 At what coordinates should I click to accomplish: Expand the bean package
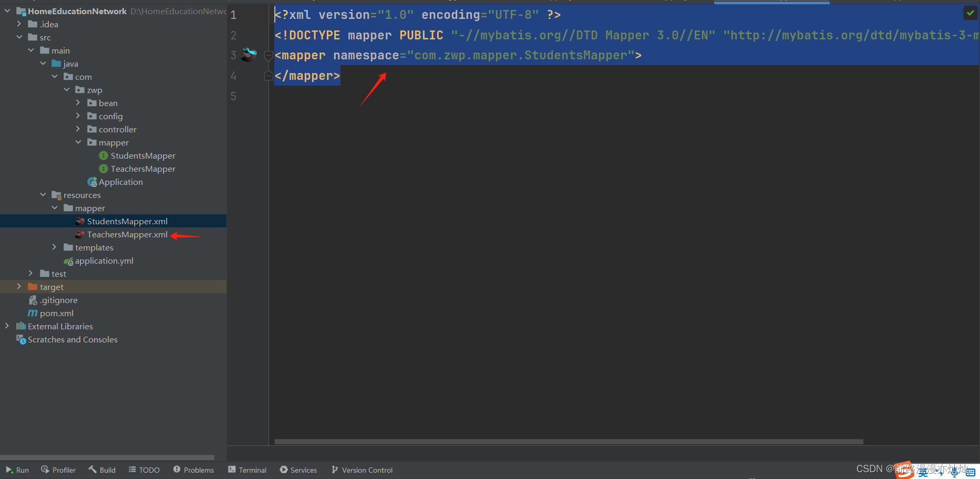point(78,102)
